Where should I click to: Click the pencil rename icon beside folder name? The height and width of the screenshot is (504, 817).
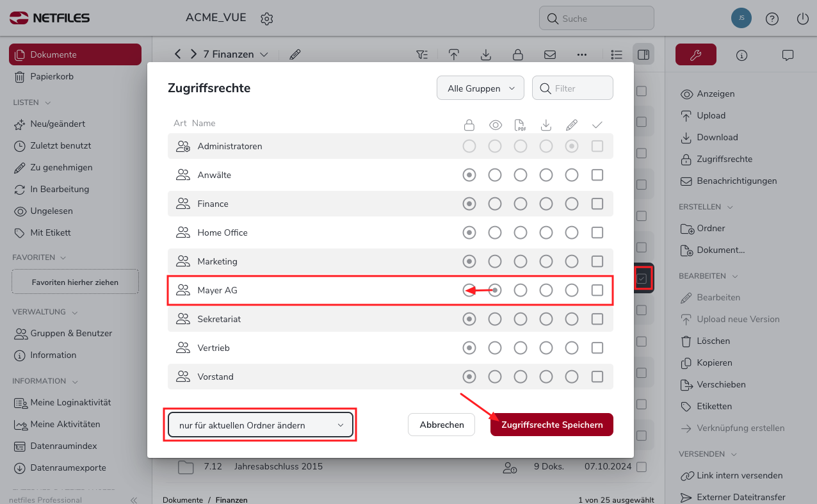click(x=295, y=54)
